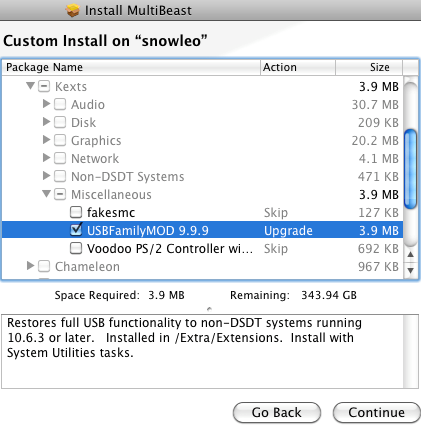This screenshot has width=421, height=439.
Task: Click the Space Required 3.9 MB value
Action: click(x=166, y=295)
